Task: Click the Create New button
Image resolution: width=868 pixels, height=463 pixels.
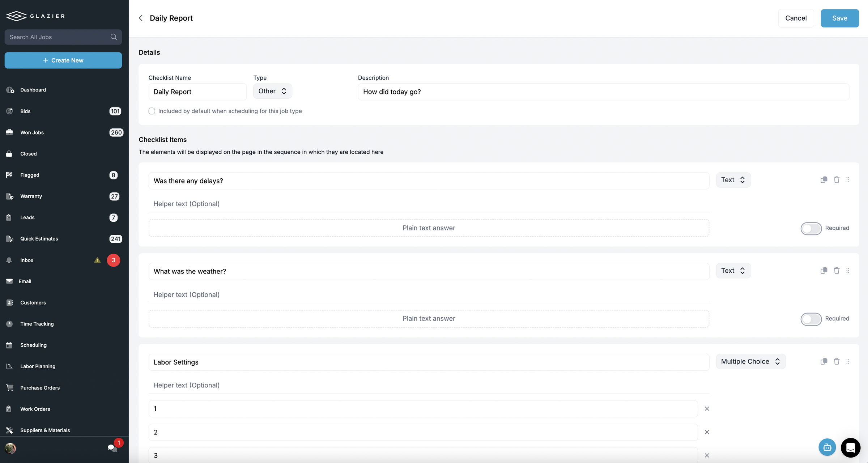Action: pyautogui.click(x=63, y=60)
